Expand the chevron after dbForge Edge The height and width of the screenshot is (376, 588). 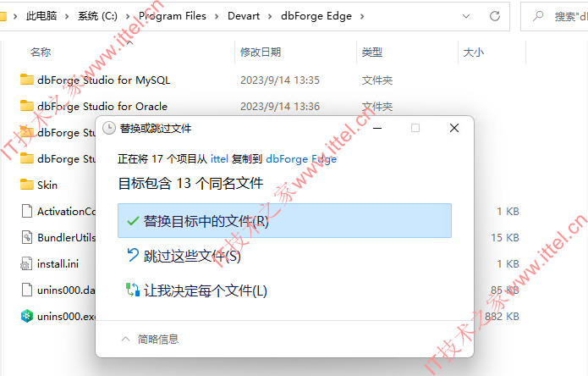[362, 16]
